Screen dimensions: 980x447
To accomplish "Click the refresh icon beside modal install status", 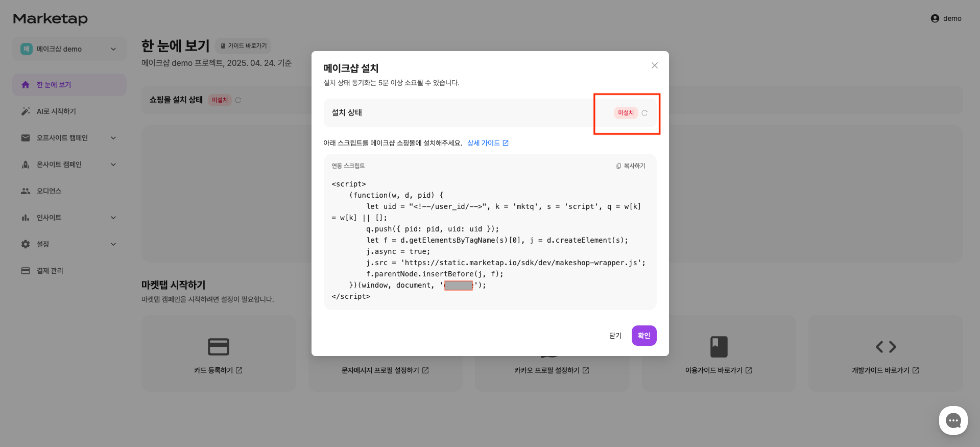I will pos(644,113).
